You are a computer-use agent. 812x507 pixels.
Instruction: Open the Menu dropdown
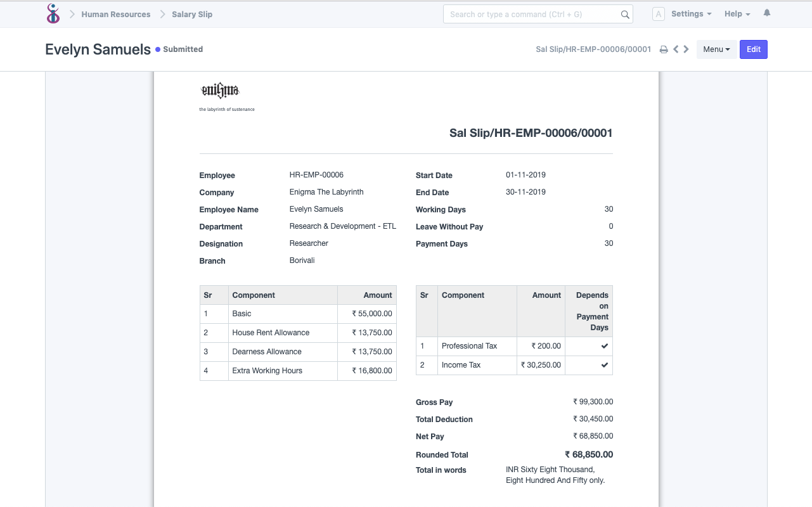716,49
